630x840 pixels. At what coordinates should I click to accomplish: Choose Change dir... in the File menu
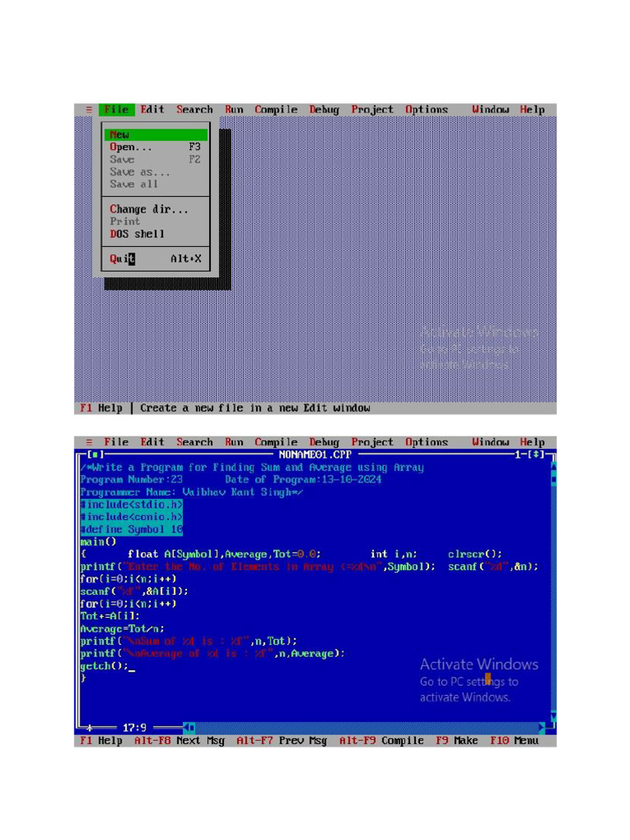[x=156, y=209]
